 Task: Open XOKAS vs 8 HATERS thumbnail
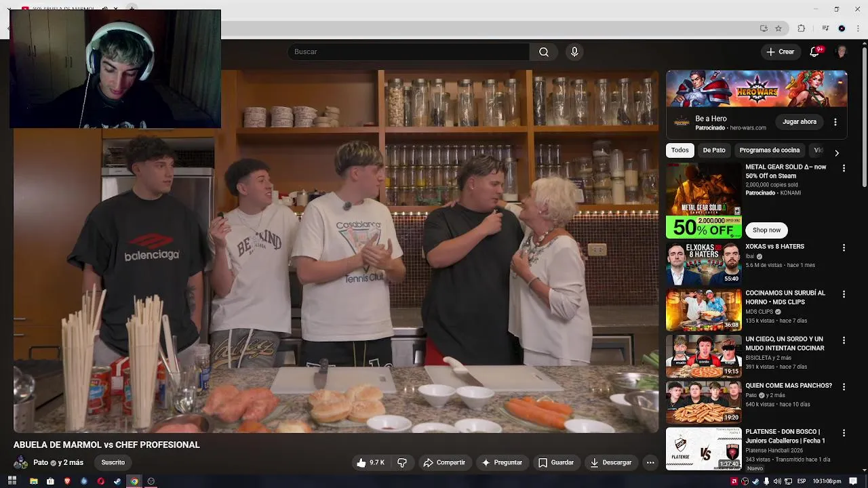point(703,264)
